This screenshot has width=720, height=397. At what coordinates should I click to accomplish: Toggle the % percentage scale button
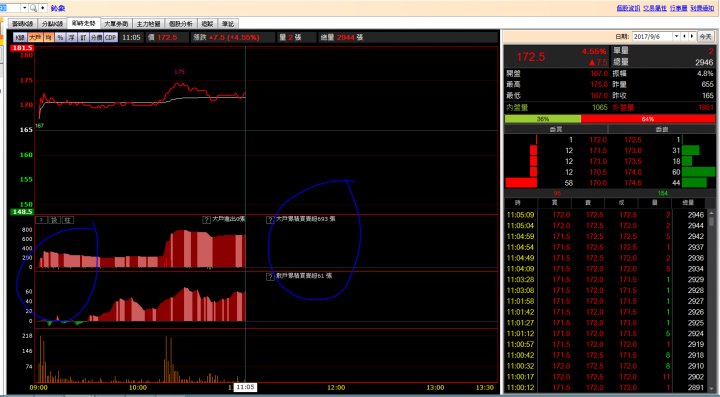pos(60,38)
